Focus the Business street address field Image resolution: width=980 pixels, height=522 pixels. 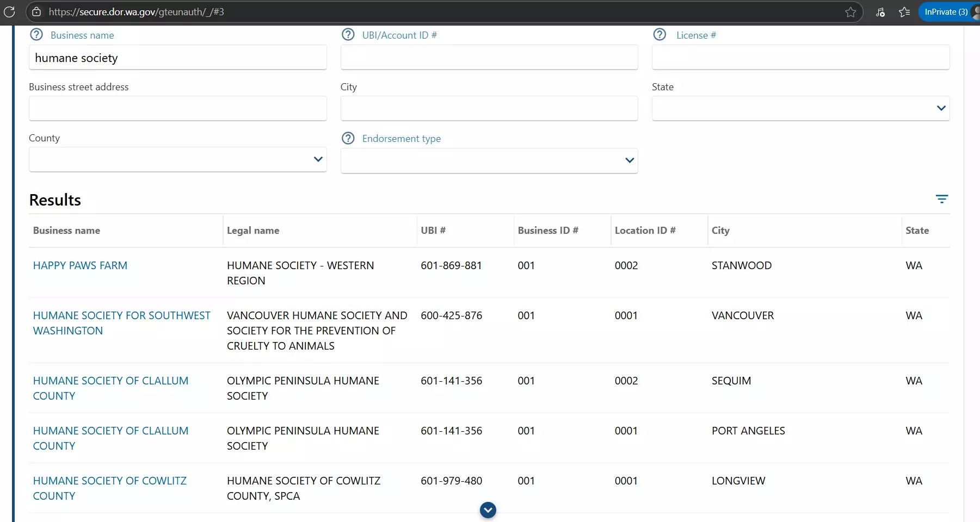coord(178,109)
